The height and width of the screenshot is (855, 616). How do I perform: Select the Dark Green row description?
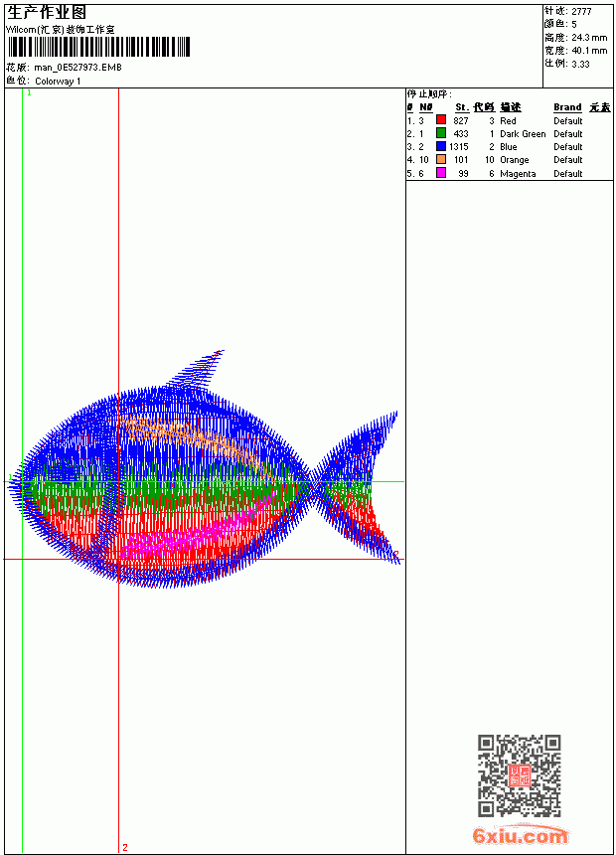click(x=523, y=133)
